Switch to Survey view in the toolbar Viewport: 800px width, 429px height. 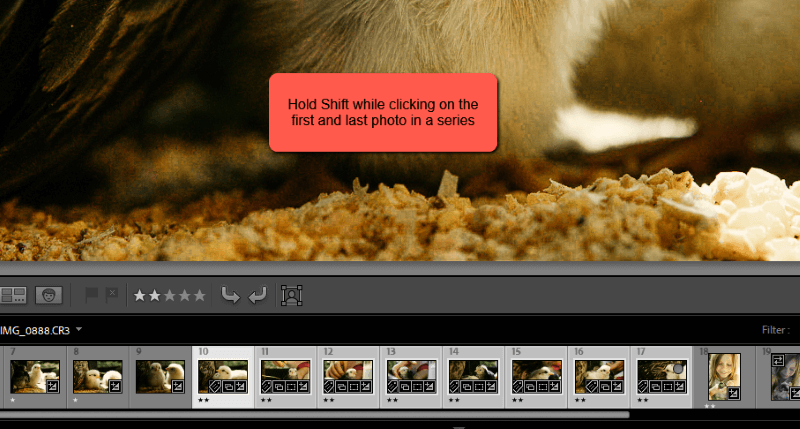tap(13, 295)
